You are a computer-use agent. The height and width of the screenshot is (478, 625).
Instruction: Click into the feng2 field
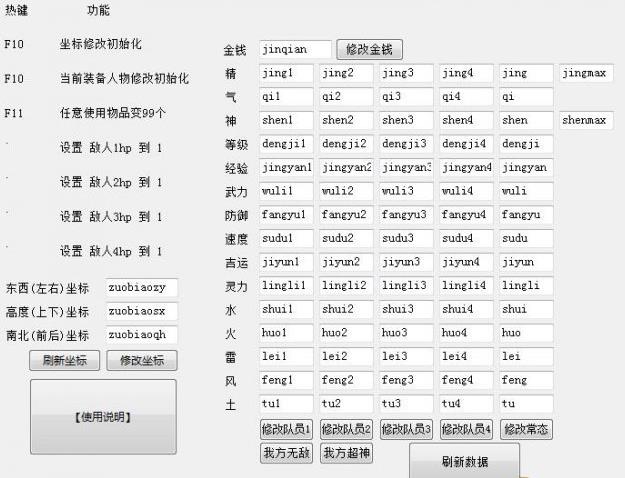coord(346,380)
